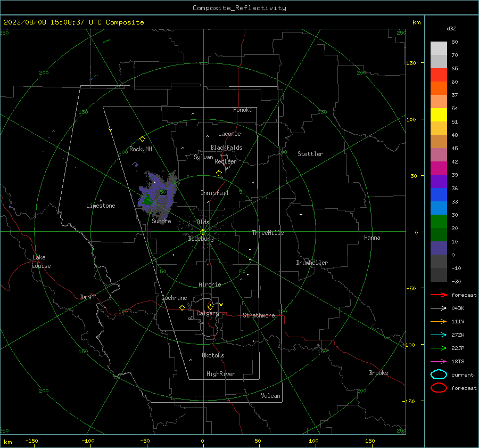Click the green echo core northwest of Sundre

coord(148,201)
